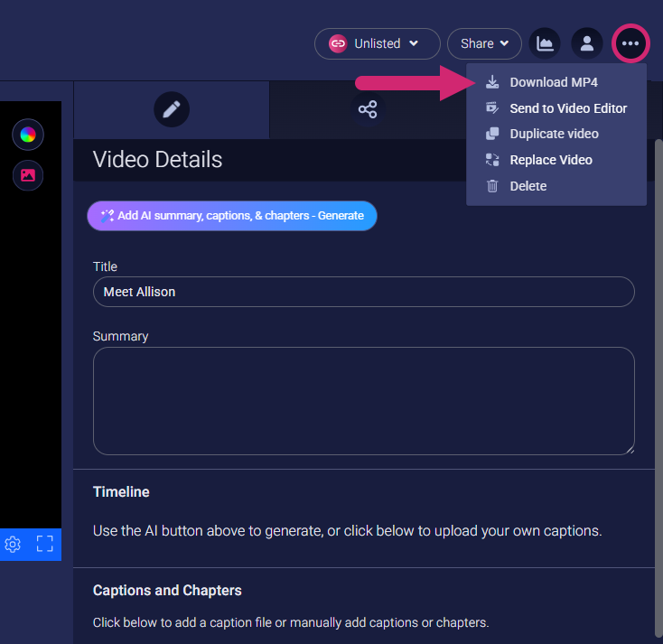663x644 pixels.
Task: Click the video editor clapper icon
Action: [492, 108]
